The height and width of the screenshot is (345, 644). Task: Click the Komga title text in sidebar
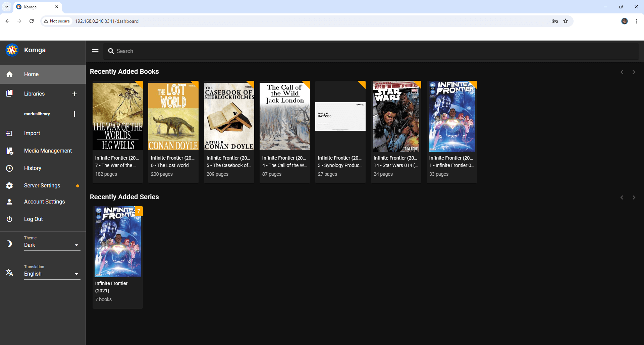pos(35,50)
